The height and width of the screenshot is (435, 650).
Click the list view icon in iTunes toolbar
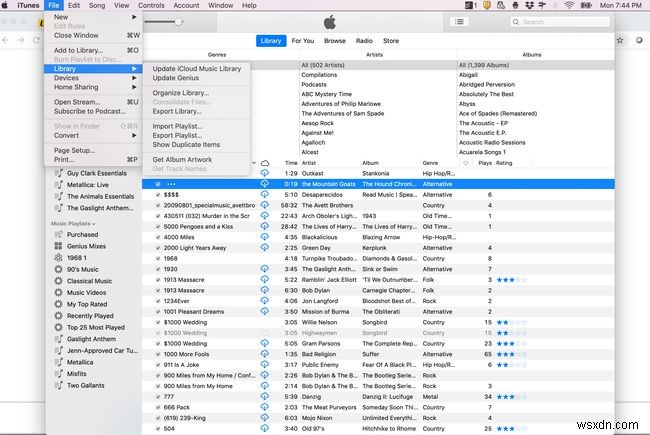(459, 22)
